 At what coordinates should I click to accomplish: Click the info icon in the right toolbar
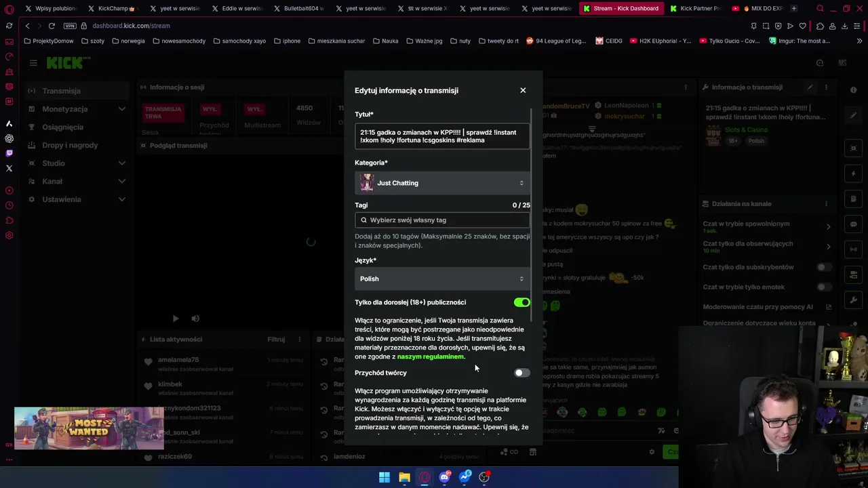[x=854, y=90]
